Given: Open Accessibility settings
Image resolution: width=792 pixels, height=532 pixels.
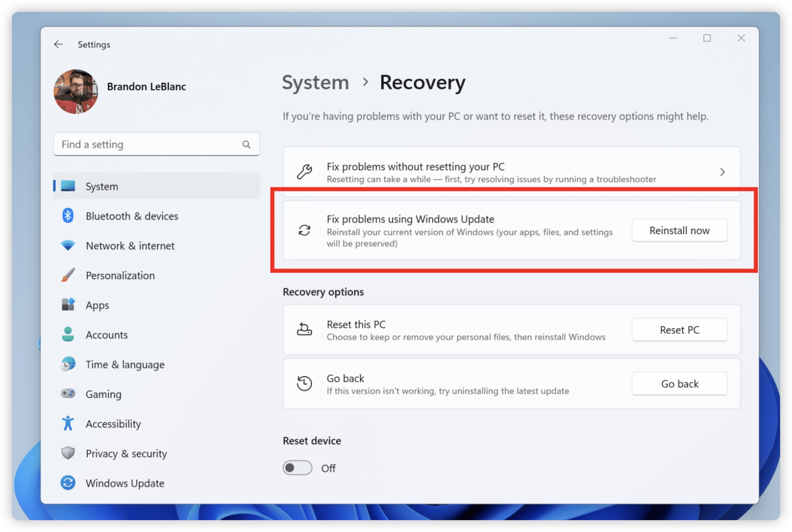Looking at the screenshot, I should (x=113, y=424).
